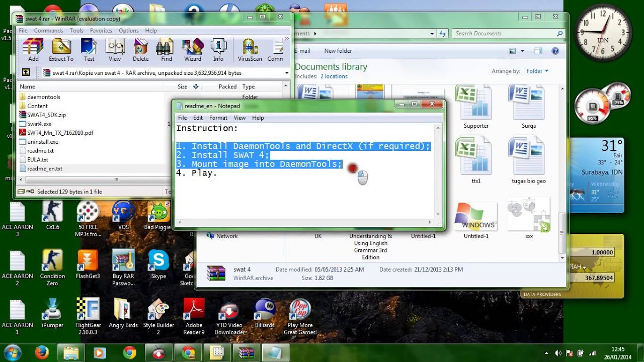Open WinRAR archive path dropdown
The width and height of the screenshot is (644, 362).
coord(287,73)
